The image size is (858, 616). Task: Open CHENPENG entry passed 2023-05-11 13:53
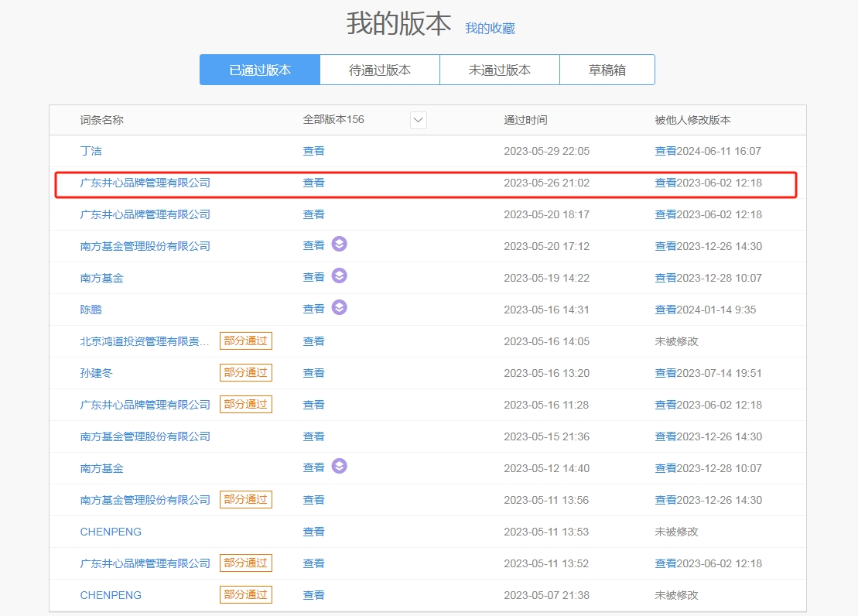pyautogui.click(x=111, y=532)
